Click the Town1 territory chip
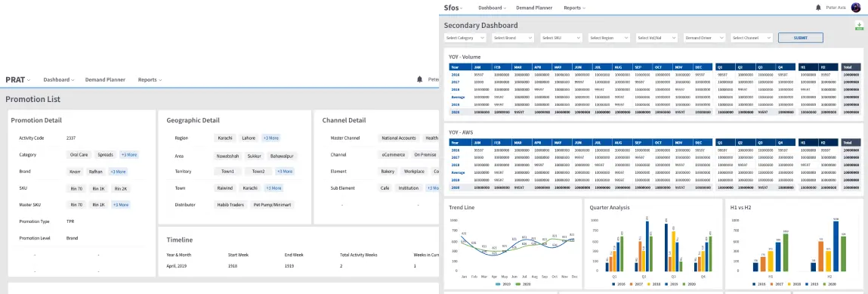 click(x=227, y=172)
